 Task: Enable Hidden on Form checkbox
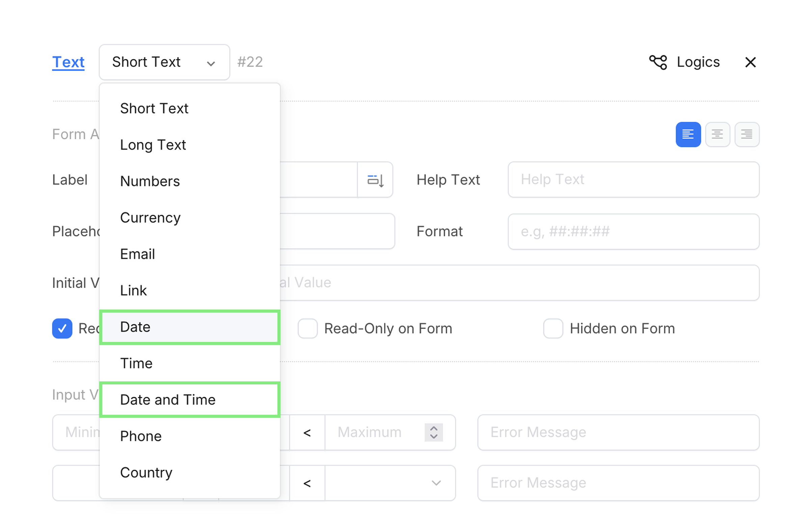point(553,328)
